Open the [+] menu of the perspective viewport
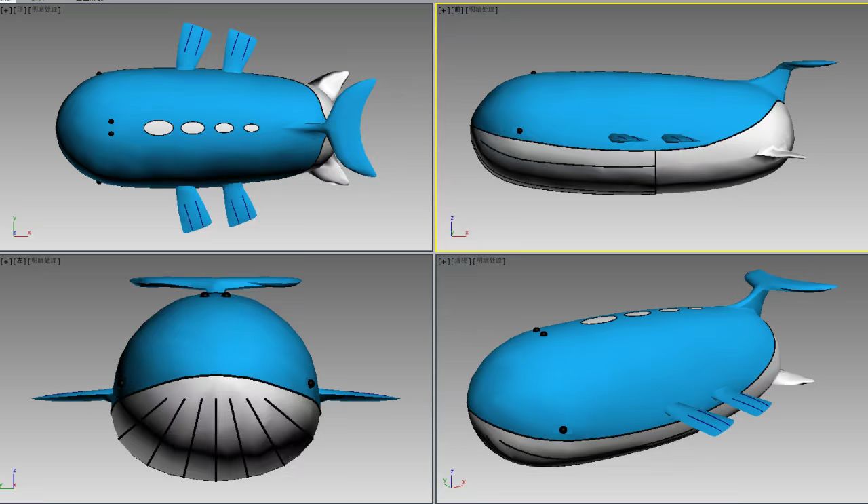 tap(444, 261)
